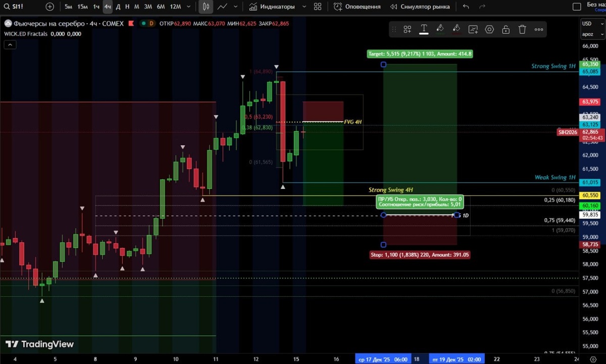Click the undo arrow
Screen dimensions: 606x364
[x=466, y=7]
